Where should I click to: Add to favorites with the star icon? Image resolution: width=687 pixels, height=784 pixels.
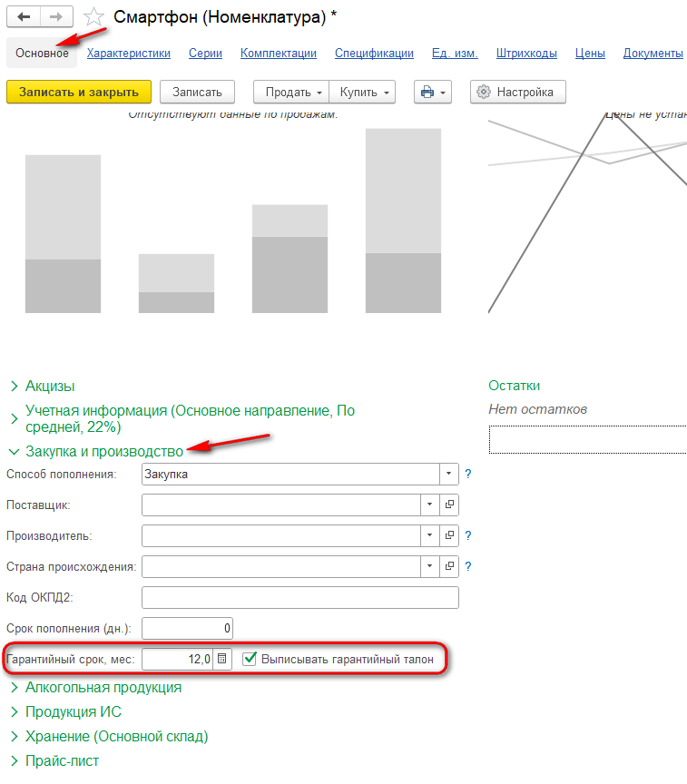(x=93, y=16)
